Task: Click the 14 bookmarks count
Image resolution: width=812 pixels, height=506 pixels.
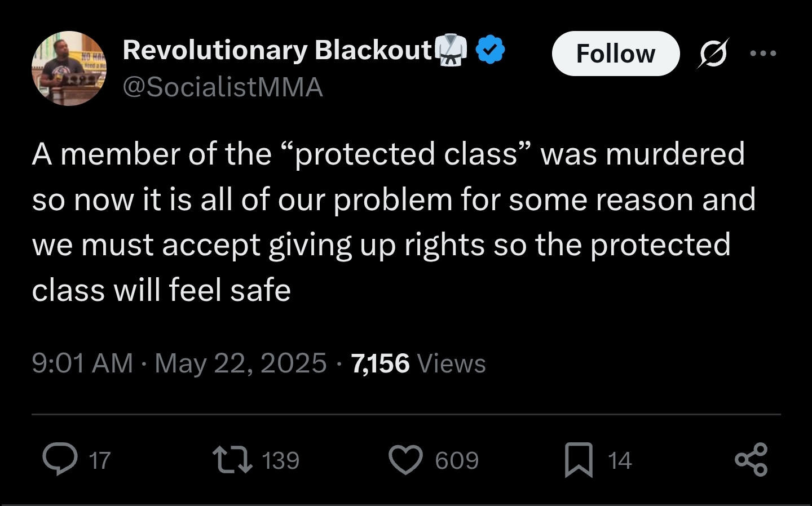Action: pyautogui.click(x=620, y=460)
